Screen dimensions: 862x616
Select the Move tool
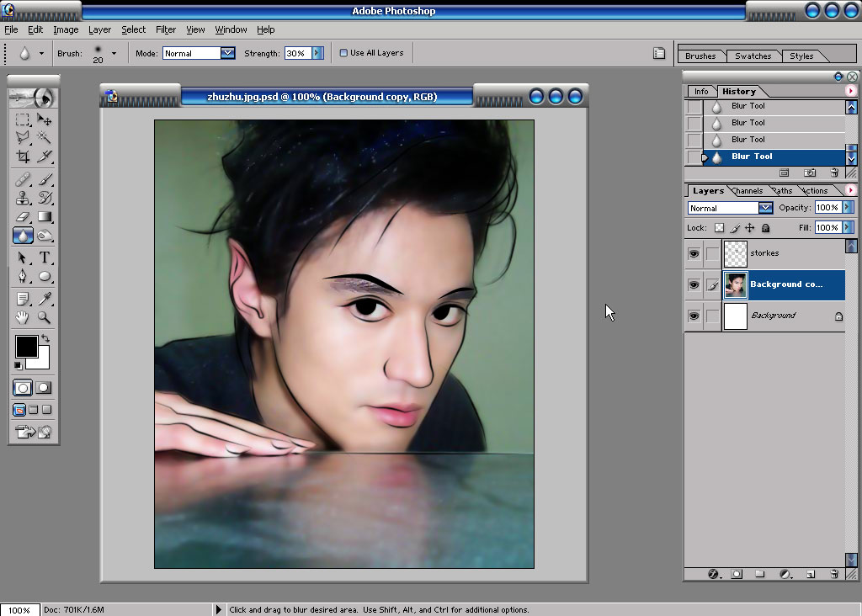click(44, 119)
